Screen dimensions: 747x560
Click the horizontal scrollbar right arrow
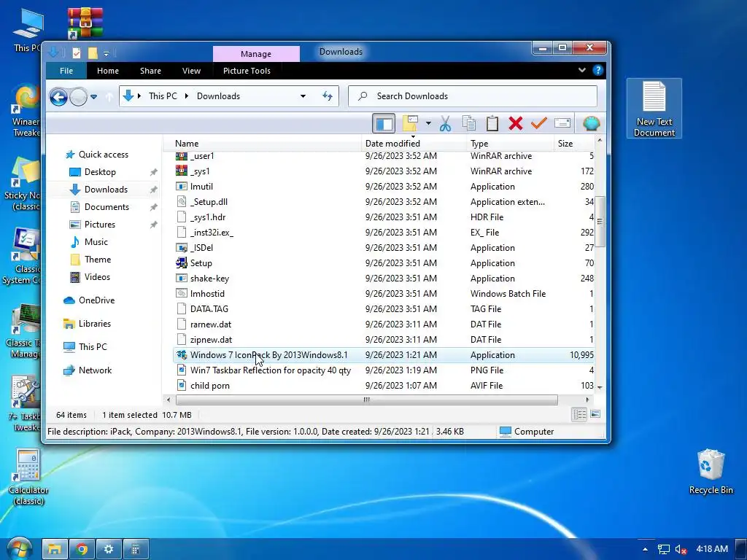pos(587,400)
